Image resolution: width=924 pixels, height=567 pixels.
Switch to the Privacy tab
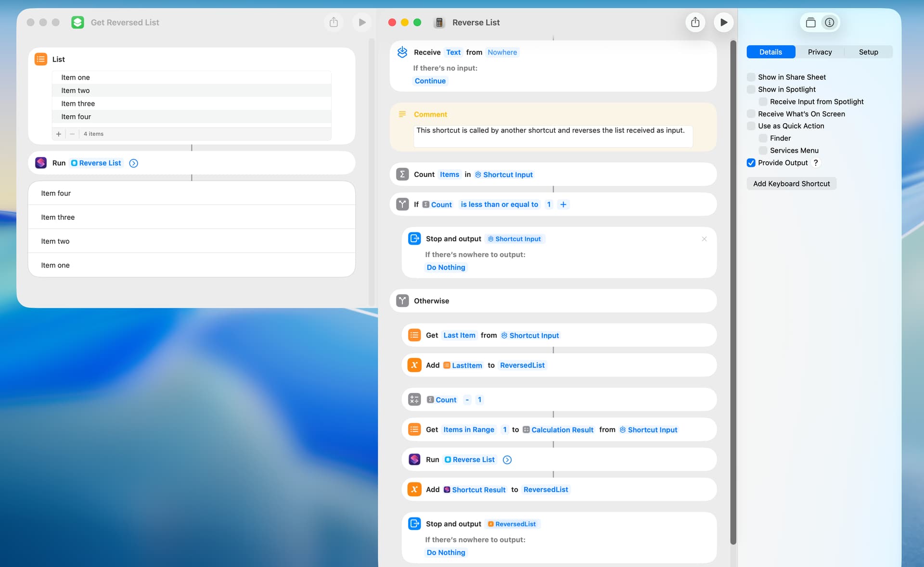tap(820, 52)
